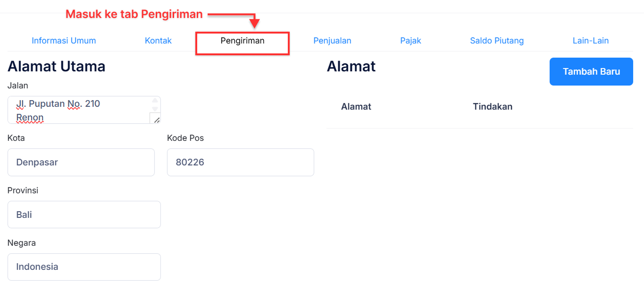Click the Alamat Utama section heading
This screenshot has width=644, height=284.
[56, 66]
